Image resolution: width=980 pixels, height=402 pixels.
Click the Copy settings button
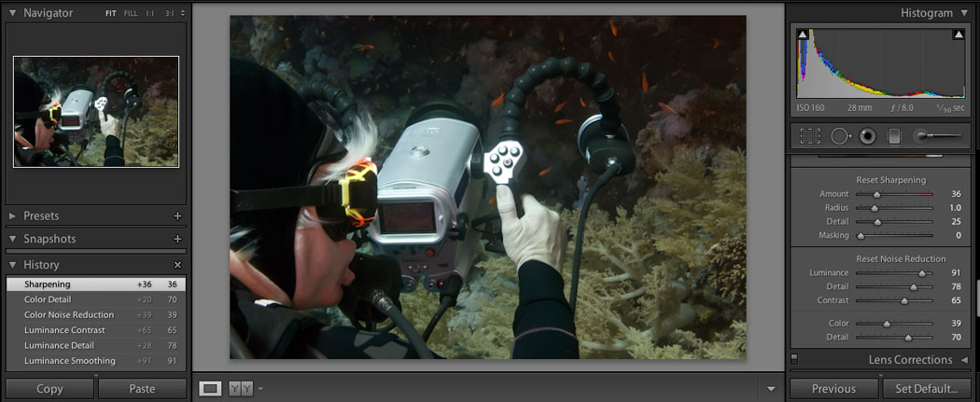coord(49,389)
